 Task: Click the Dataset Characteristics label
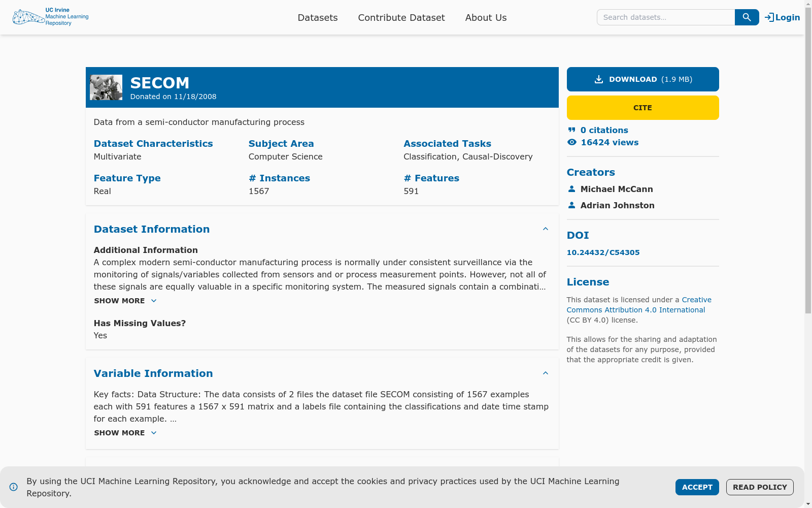[153, 144]
